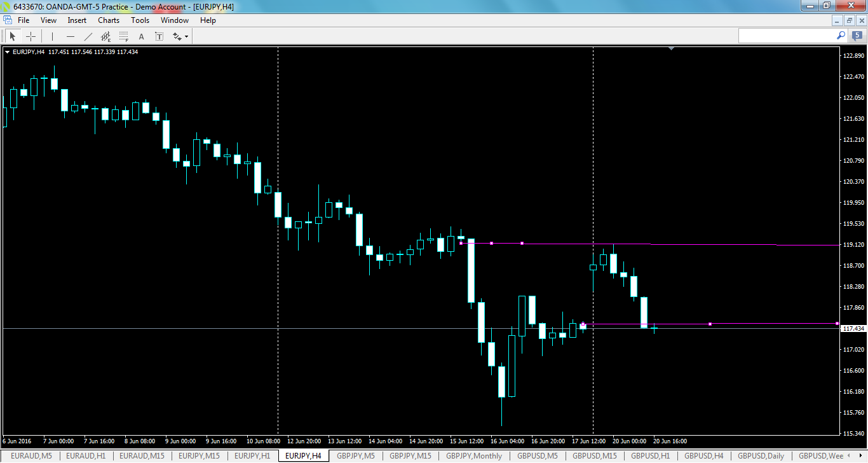
Task: Click the symbol search magnifier icon
Action: pyautogui.click(x=840, y=36)
